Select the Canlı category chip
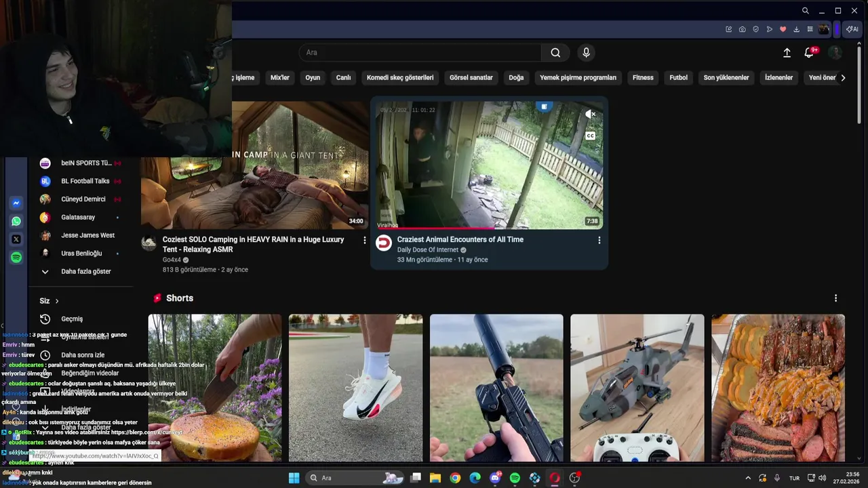The height and width of the screenshot is (488, 868). [x=344, y=77]
